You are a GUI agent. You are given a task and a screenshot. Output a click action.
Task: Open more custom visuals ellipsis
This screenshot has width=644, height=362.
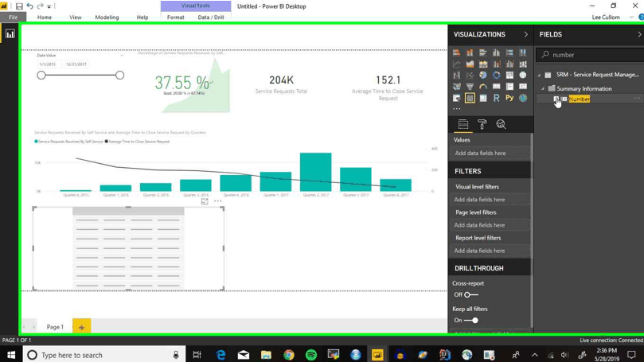coord(457,109)
